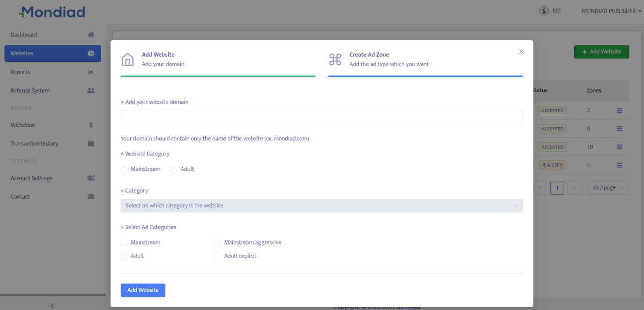The height and width of the screenshot is (310, 644).
Task: Click the users icon beside Referral System
Action: click(x=91, y=91)
